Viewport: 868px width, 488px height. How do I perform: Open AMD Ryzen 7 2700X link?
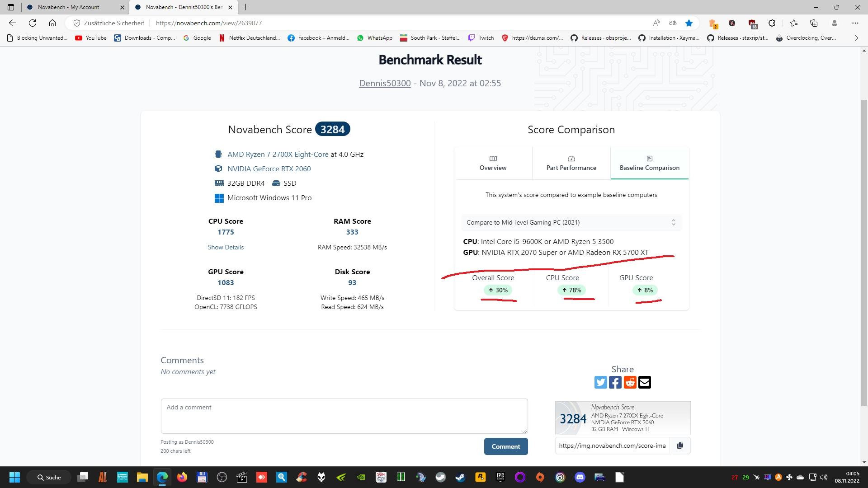(x=278, y=154)
